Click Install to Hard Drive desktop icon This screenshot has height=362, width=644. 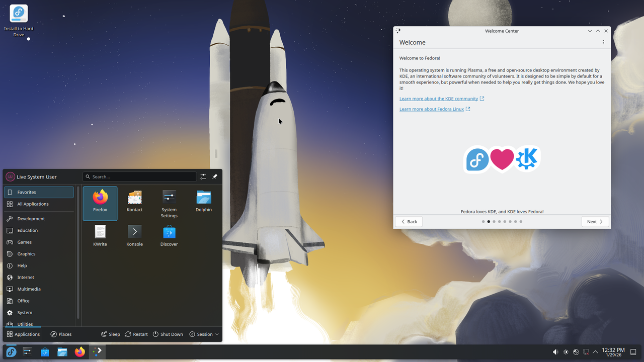click(x=19, y=21)
